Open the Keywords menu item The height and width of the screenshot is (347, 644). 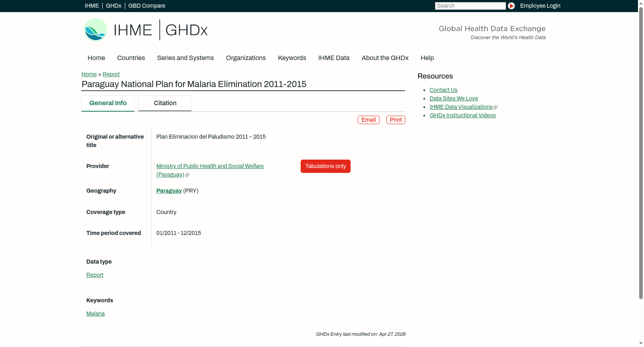[x=292, y=58]
